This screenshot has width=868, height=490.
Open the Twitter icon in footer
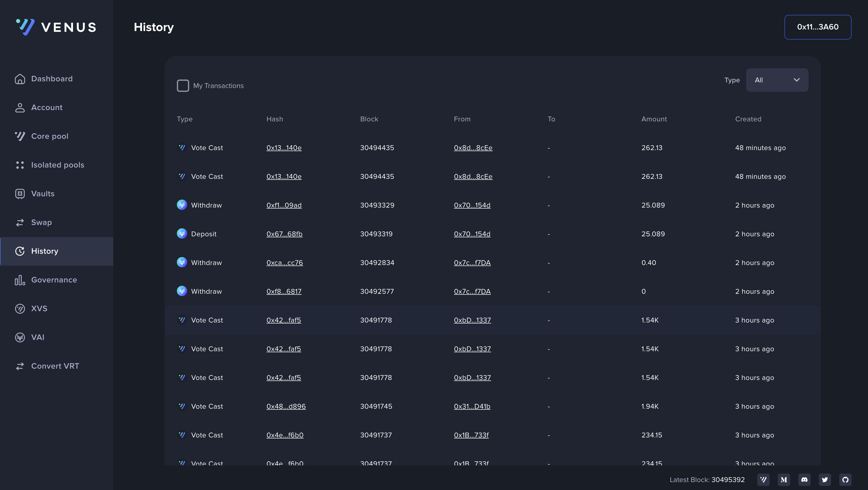[x=825, y=479]
